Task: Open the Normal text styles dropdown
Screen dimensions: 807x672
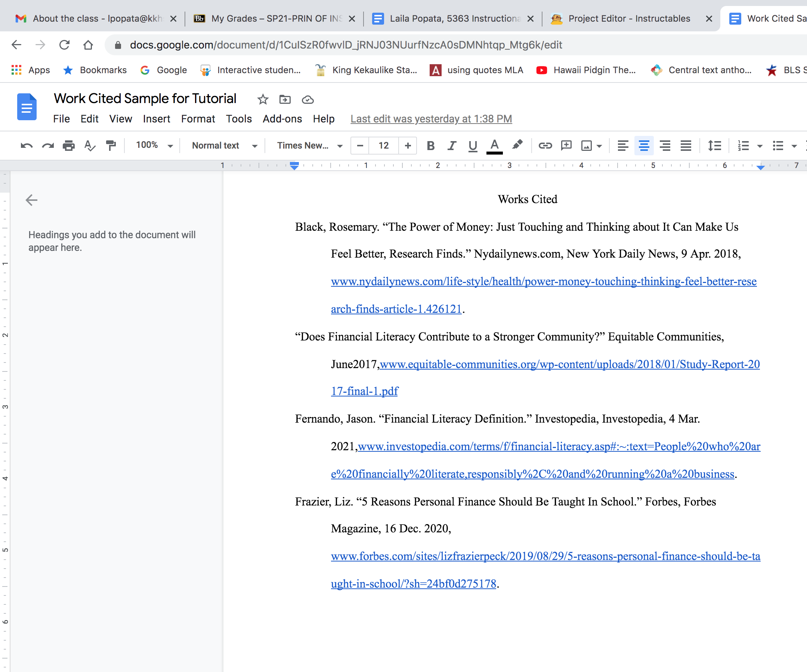Action: pos(223,146)
